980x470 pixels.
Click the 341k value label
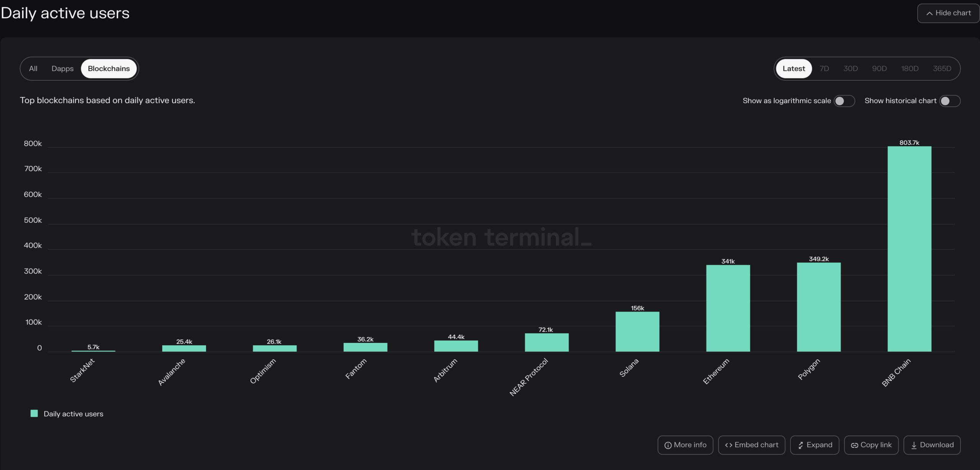(728, 261)
